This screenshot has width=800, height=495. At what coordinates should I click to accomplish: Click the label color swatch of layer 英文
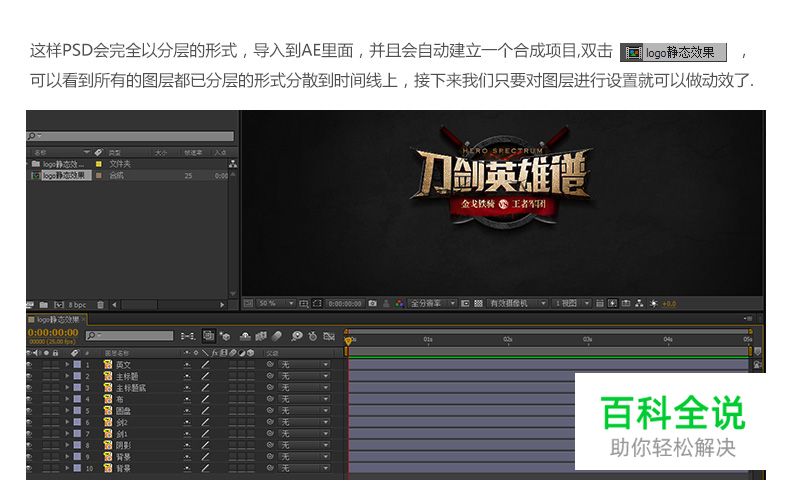(78, 364)
